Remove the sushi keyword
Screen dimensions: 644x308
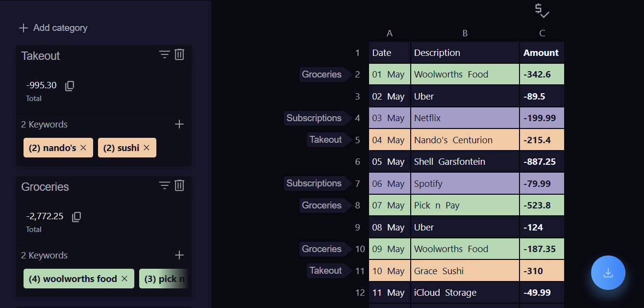point(147,148)
